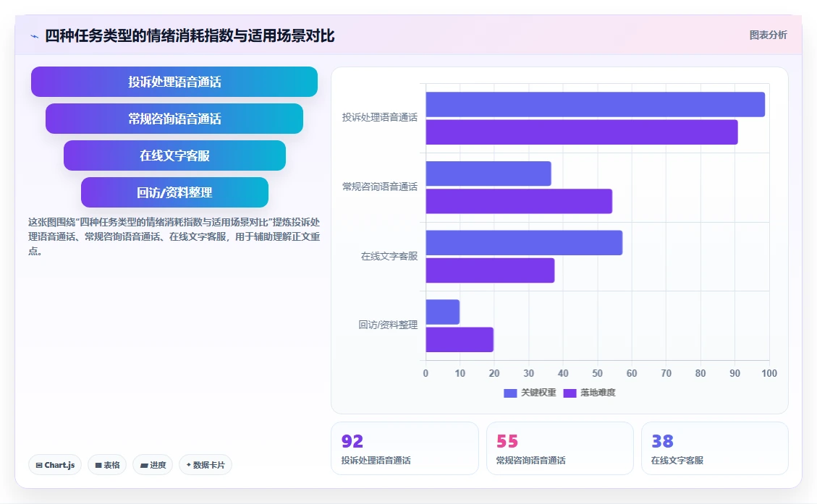Click the lightning icon beside the title
817x504 pixels.
pyautogui.click(x=35, y=36)
